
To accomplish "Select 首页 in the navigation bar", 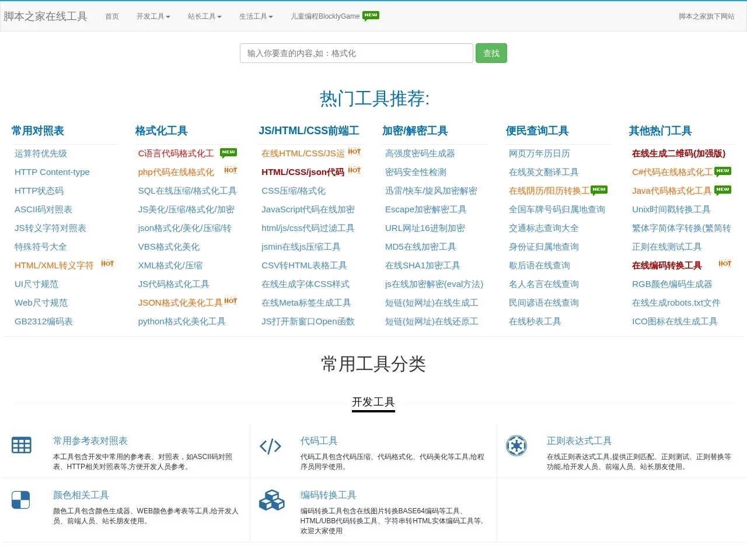I will click(x=111, y=16).
